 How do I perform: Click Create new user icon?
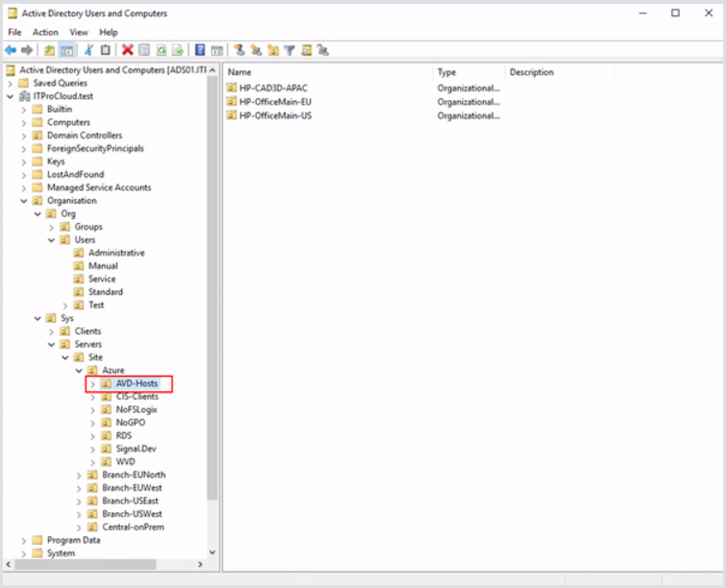click(239, 50)
